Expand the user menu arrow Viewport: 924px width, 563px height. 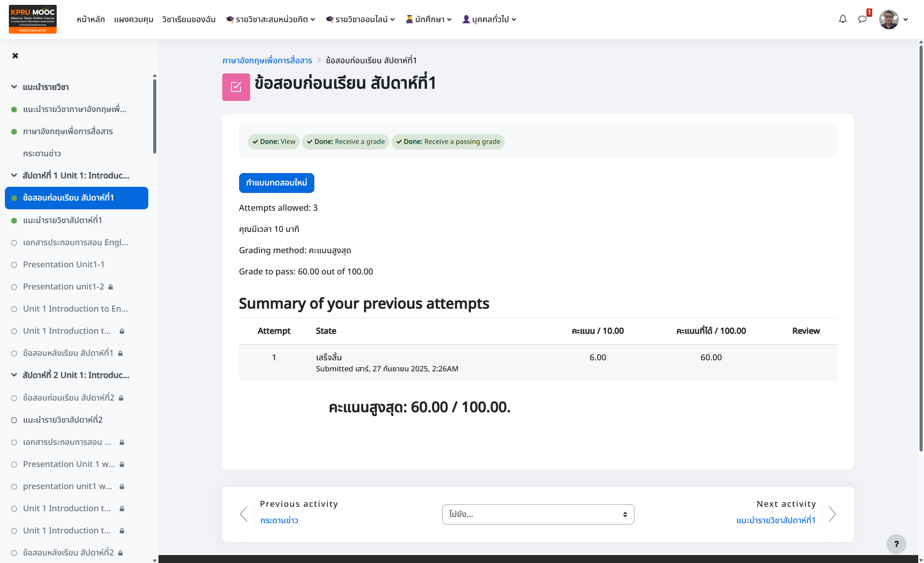905,19
